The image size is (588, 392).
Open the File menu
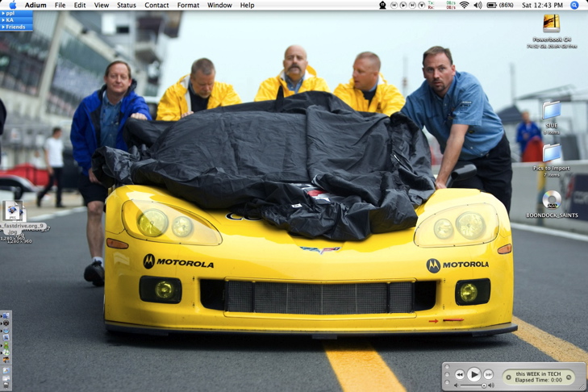(60, 6)
